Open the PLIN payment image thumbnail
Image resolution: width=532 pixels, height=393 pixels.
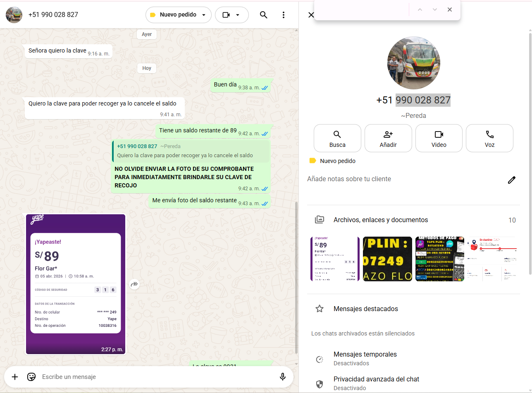coord(387,259)
